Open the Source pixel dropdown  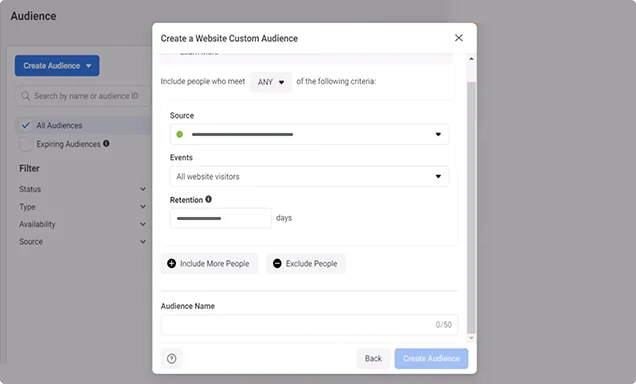[x=309, y=134]
